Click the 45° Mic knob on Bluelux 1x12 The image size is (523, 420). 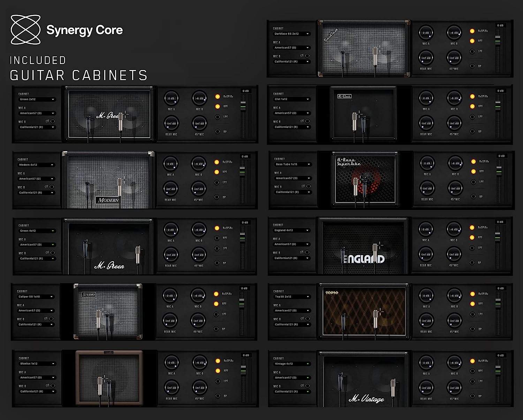tap(199, 388)
